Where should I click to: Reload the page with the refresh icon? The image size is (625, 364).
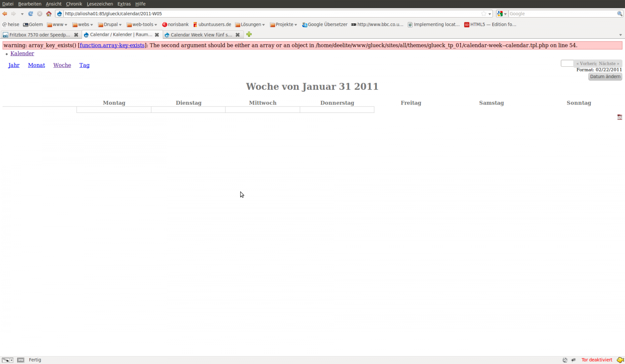click(30, 14)
